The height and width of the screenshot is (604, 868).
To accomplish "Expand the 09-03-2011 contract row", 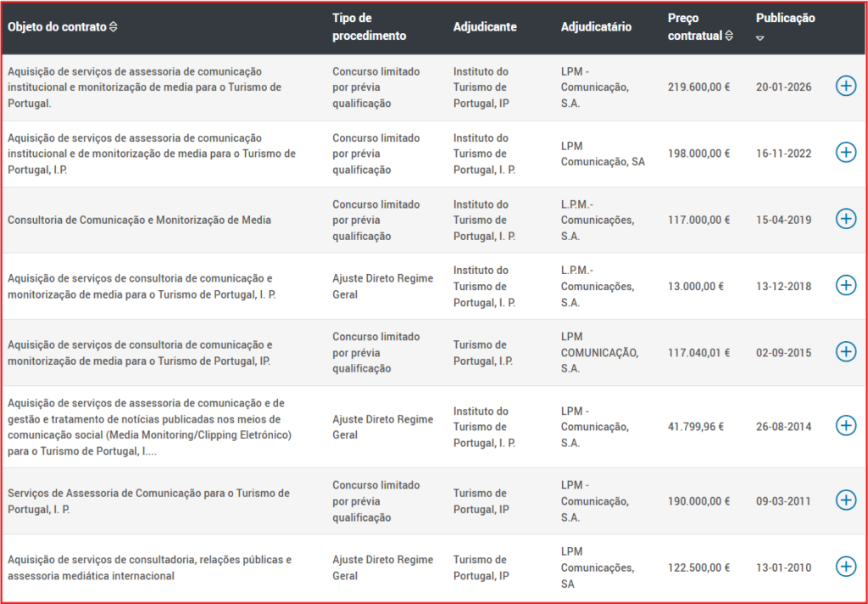I will point(845,501).
